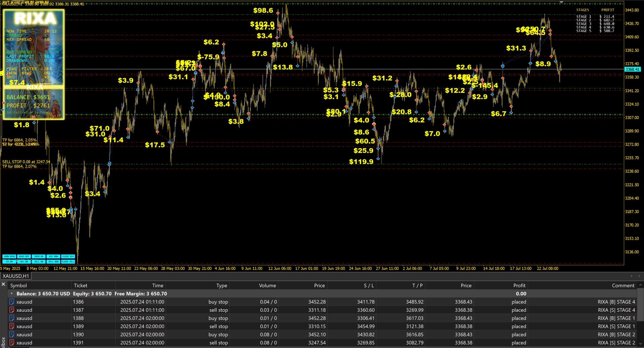
Task: Select the order with ticket 1389
Action: click(x=322, y=326)
